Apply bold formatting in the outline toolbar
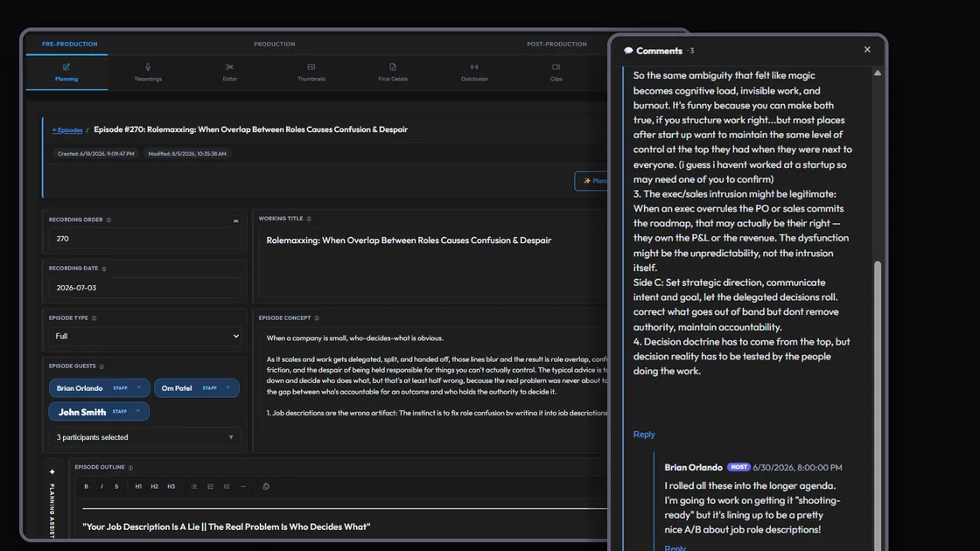This screenshot has width=980, height=551. click(x=87, y=486)
